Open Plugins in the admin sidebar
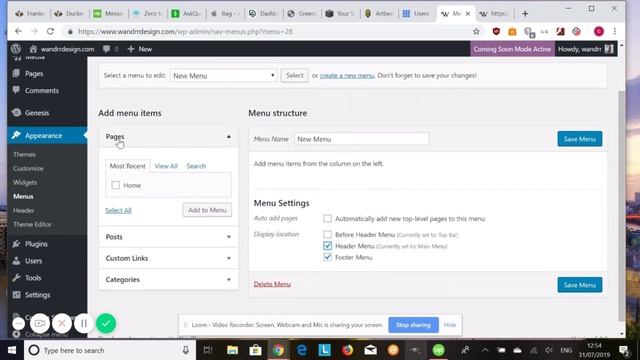Screen dimensions: 640x360 point(36,244)
